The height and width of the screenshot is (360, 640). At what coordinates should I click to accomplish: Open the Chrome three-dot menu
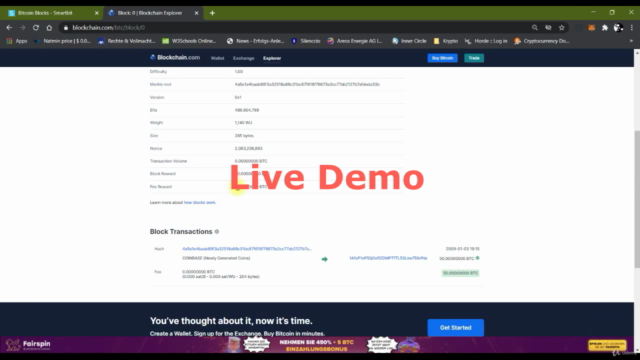point(632,28)
